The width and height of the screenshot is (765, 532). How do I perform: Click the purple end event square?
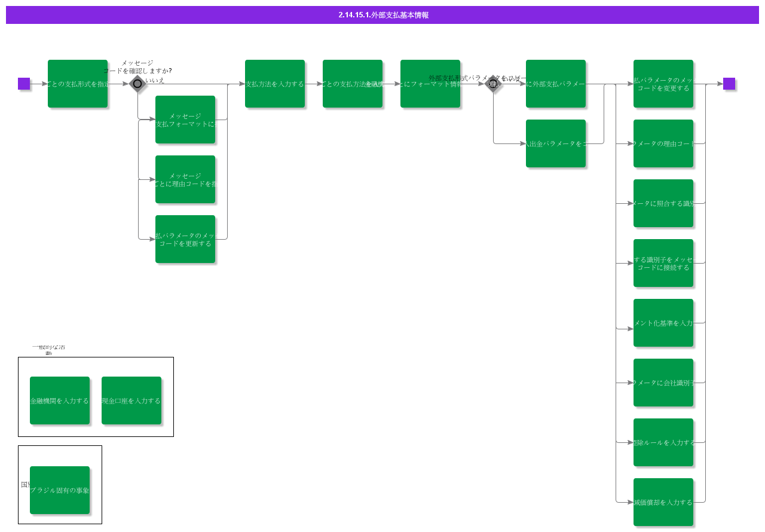729,84
